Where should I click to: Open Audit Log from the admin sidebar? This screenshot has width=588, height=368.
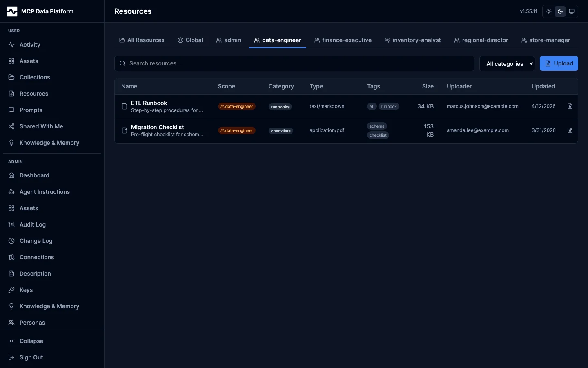(x=32, y=224)
